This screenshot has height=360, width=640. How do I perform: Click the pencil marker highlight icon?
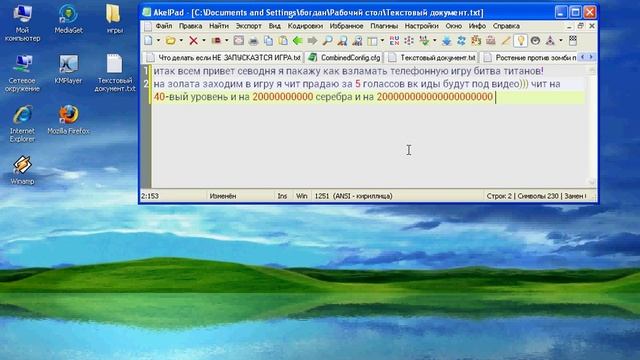click(x=506, y=40)
